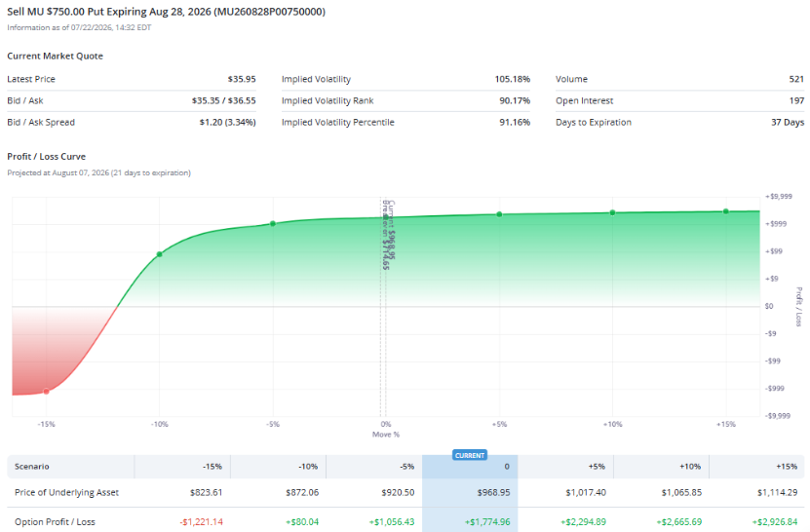Click the Price of Underlying Asset row label
This screenshot has height=532, width=810.
pos(66,492)
